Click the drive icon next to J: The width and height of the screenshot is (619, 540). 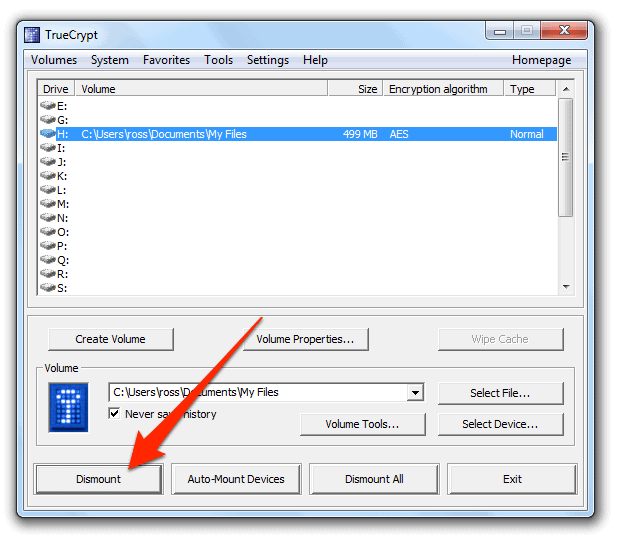tap(48, 161)
